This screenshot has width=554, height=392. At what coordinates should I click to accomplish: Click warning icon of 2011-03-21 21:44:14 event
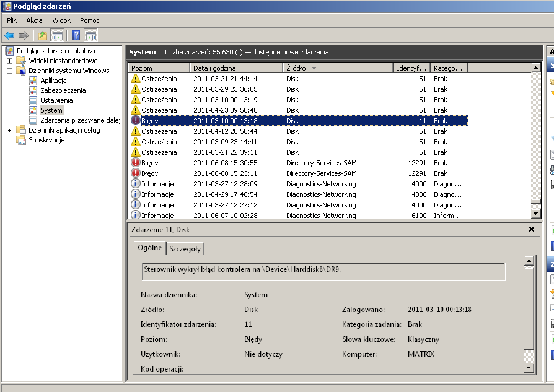[x=135, y=79]
